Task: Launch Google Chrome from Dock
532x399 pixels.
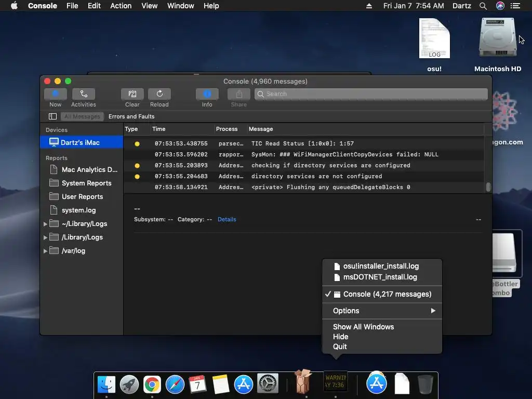Action: [x=152, y=384]
